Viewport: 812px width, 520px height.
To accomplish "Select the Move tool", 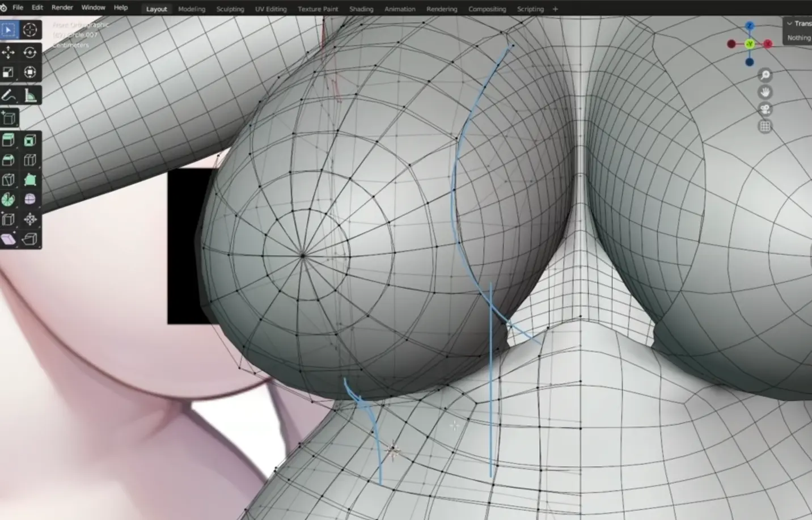I will pyautogui.click(x=9, y=53).
